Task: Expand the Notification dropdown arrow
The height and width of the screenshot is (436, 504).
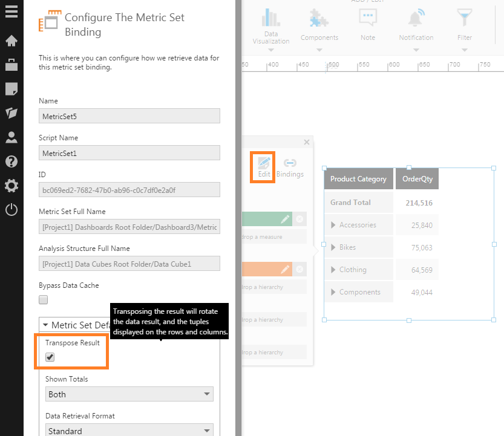Action: point(416,50)
